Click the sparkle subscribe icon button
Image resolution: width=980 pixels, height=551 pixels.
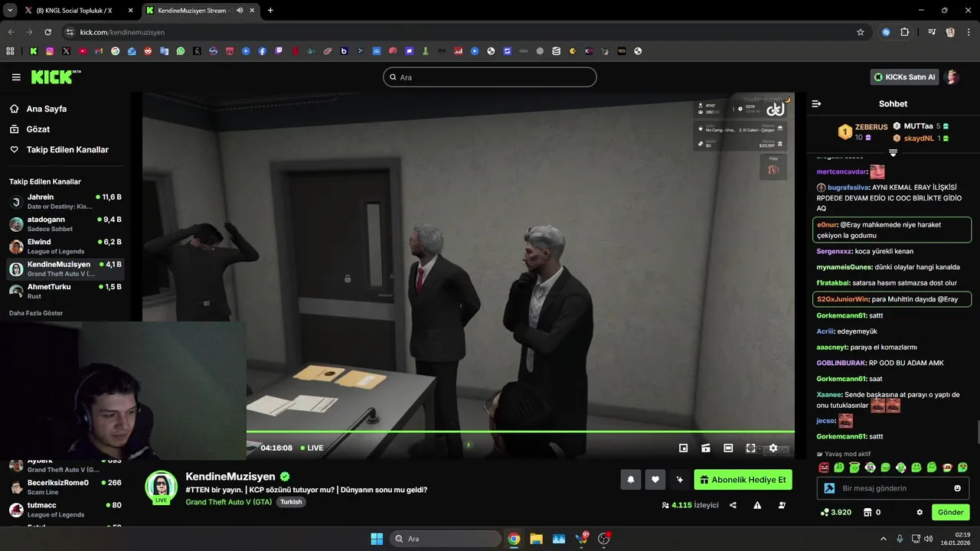pyautogui.click(x=679, y=480)
